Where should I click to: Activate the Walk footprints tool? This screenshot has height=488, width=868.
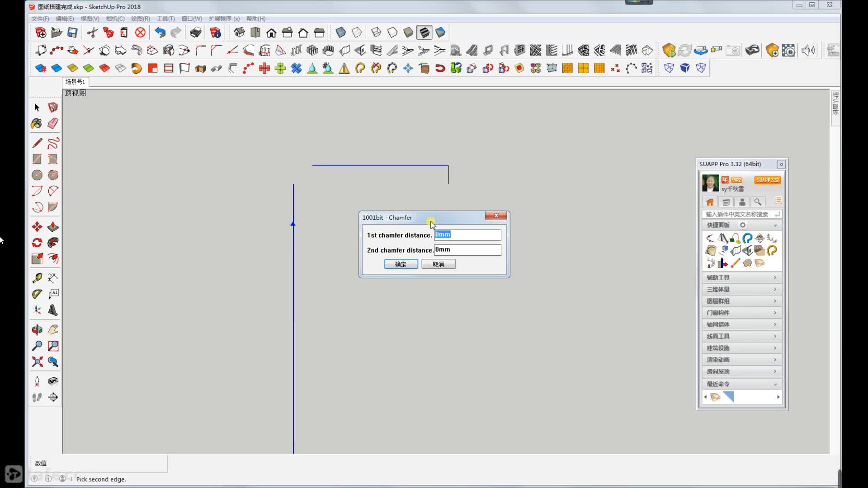[37, 397]
